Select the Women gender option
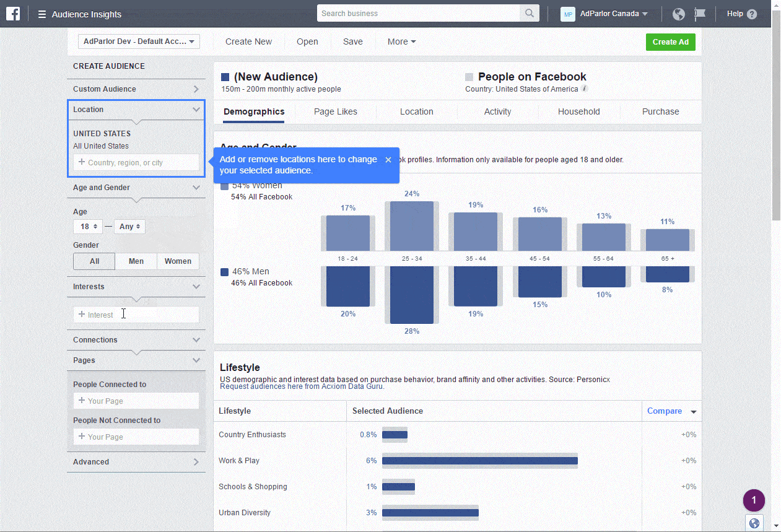 [x=178, y=261]
